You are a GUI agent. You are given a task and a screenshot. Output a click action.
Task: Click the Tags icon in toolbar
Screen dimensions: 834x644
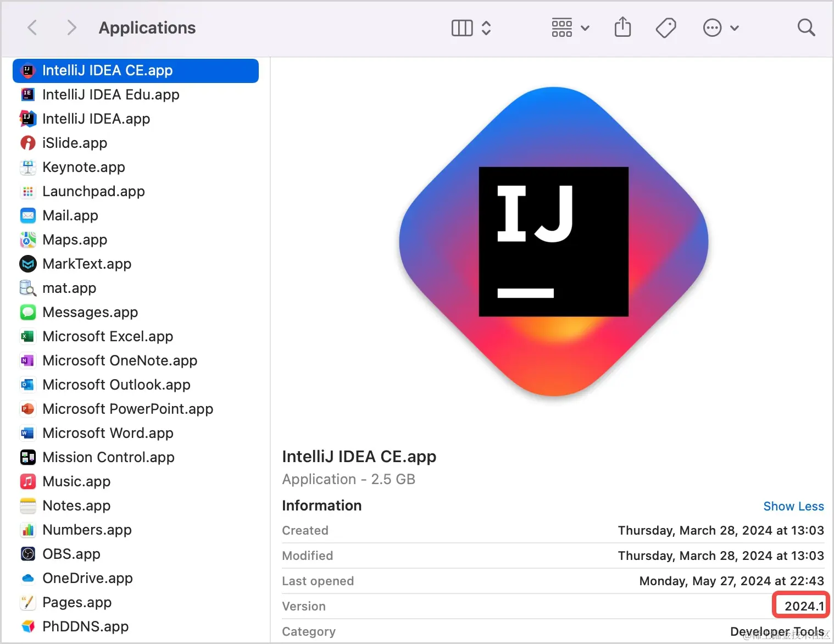pyautogui.click(x=666, y=27)
